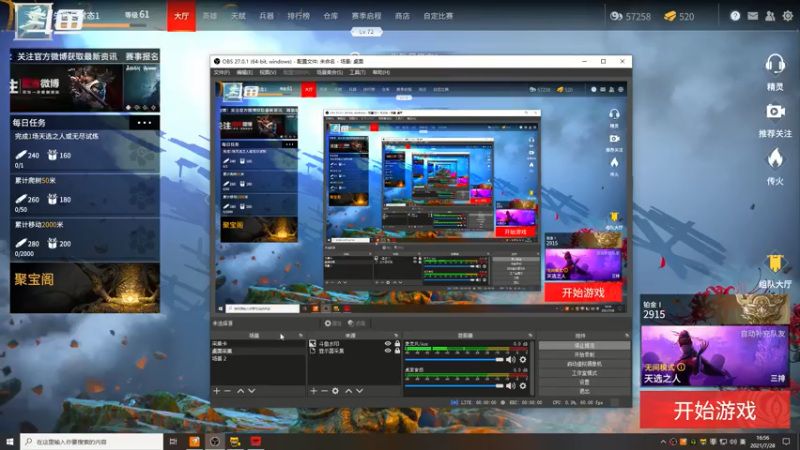Open the 天选之人 game mode selector card

(x=714, y=356)
